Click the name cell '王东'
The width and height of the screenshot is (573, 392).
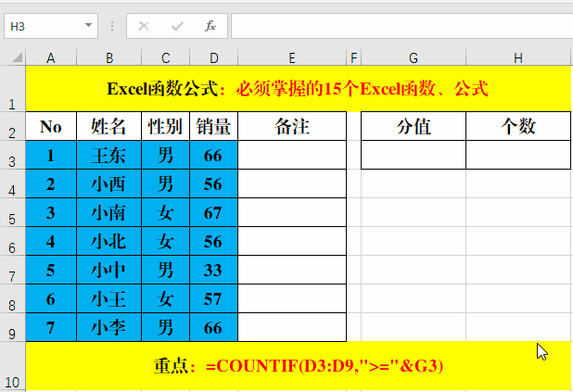click(x=108, y=155)
